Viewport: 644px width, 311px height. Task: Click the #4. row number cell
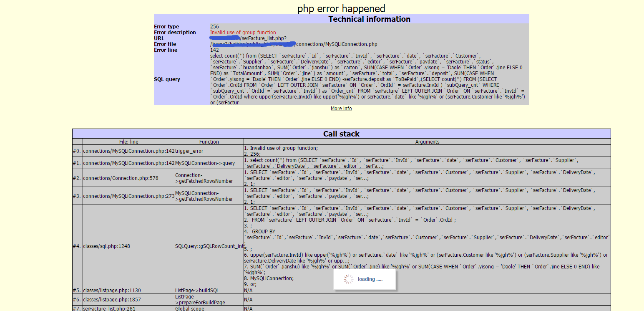tap(77, 246)
